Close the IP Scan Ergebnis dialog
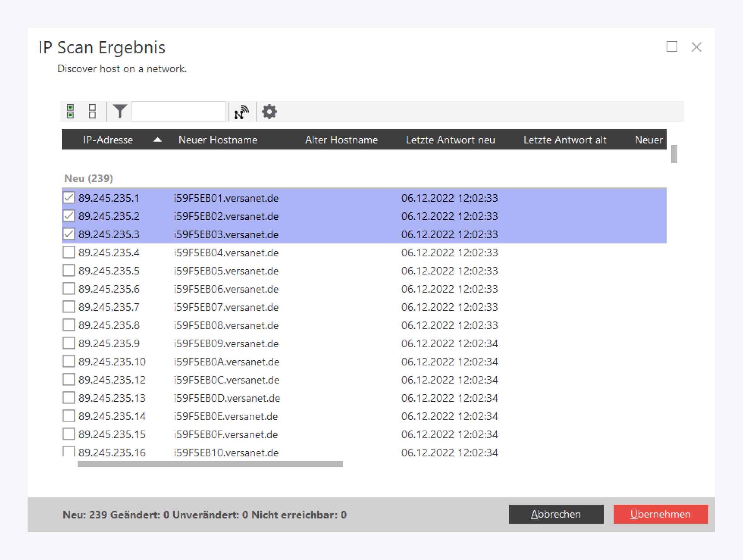743x560 pixels. pos(696,47)
